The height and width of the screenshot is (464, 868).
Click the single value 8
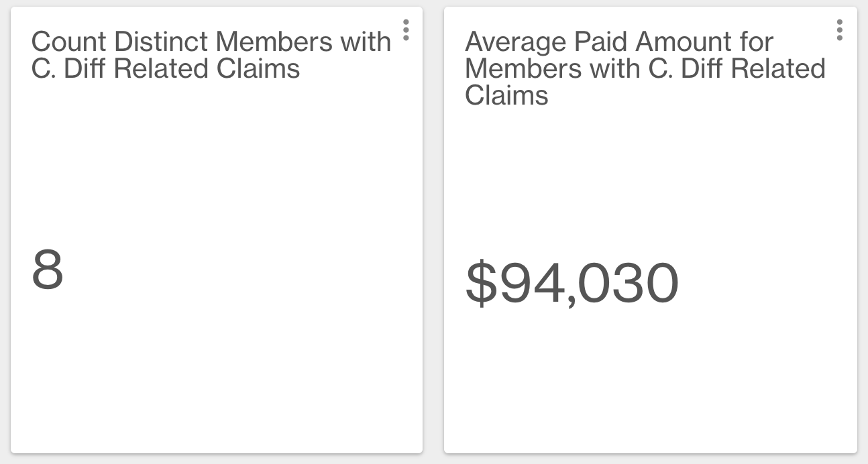48,270
